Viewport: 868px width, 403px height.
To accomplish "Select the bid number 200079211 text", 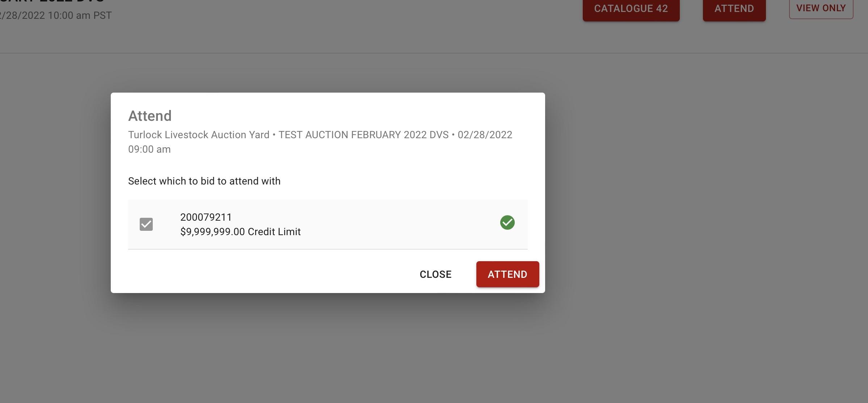I will click(206, 217).
